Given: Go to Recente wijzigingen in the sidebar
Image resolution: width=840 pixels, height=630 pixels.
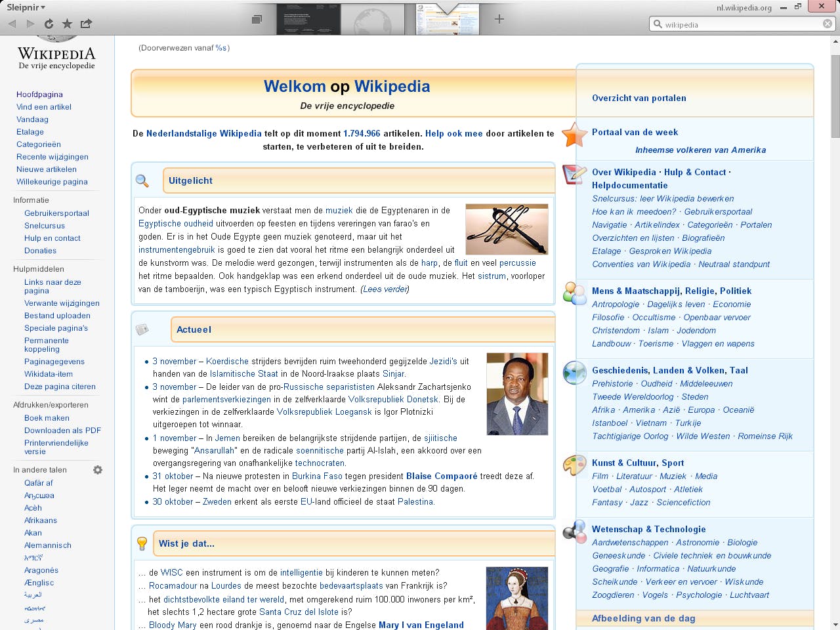Looking at the screenshot, I should [x=52, y=157].
